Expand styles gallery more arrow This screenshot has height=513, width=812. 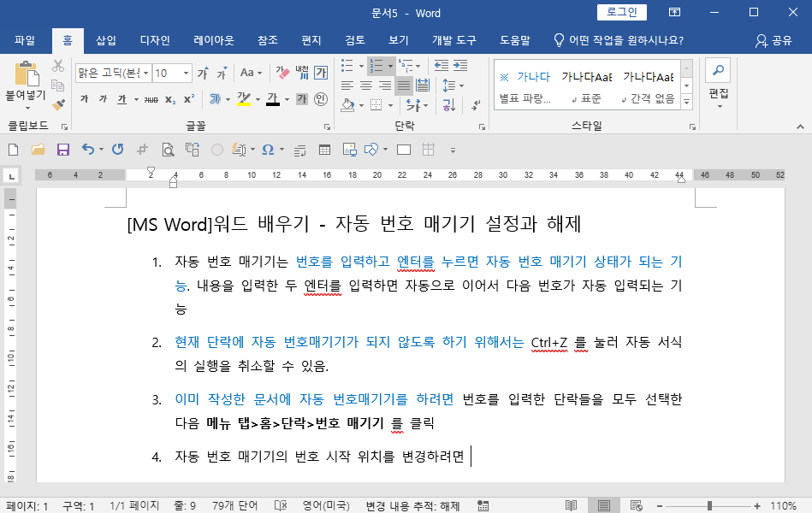687,102
